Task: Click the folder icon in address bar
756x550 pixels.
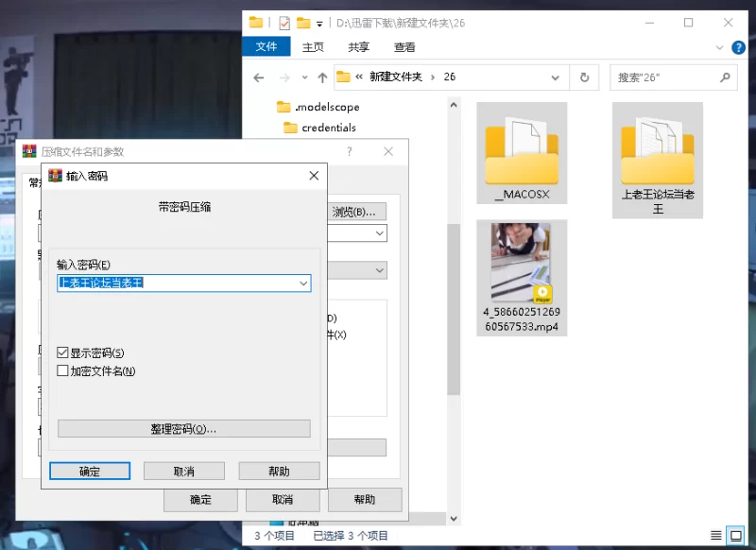Action: click(x=343, y=77)
